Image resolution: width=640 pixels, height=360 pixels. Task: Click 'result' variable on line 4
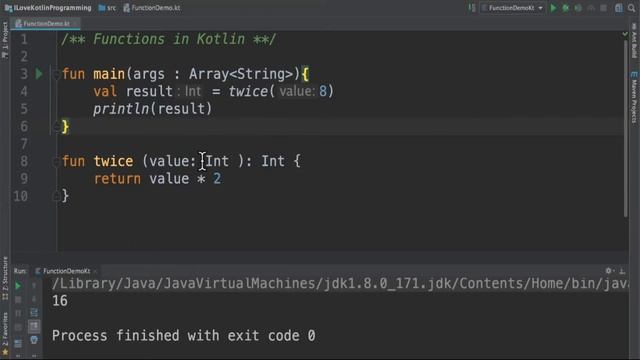coord(149,91)
